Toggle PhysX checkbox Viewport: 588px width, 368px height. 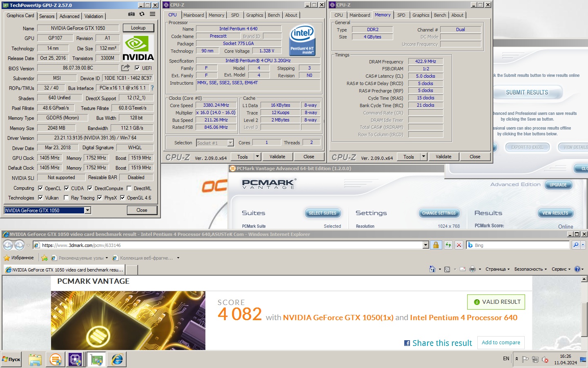tap(99, 198)
